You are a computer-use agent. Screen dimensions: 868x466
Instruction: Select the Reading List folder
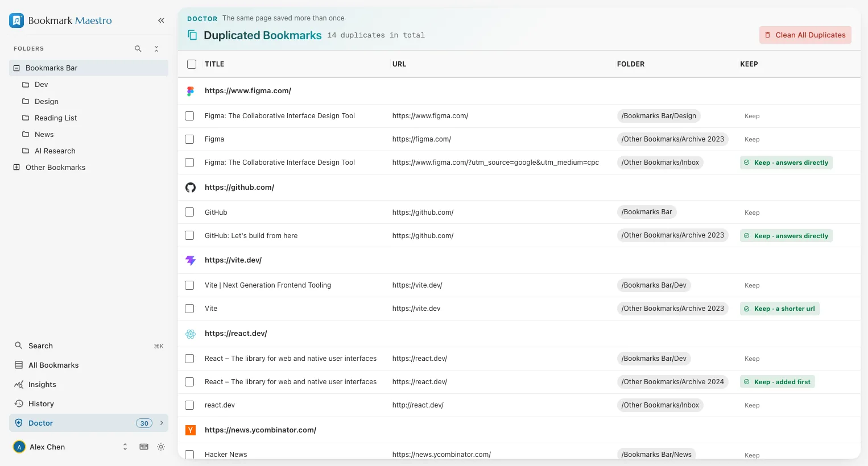89,118
